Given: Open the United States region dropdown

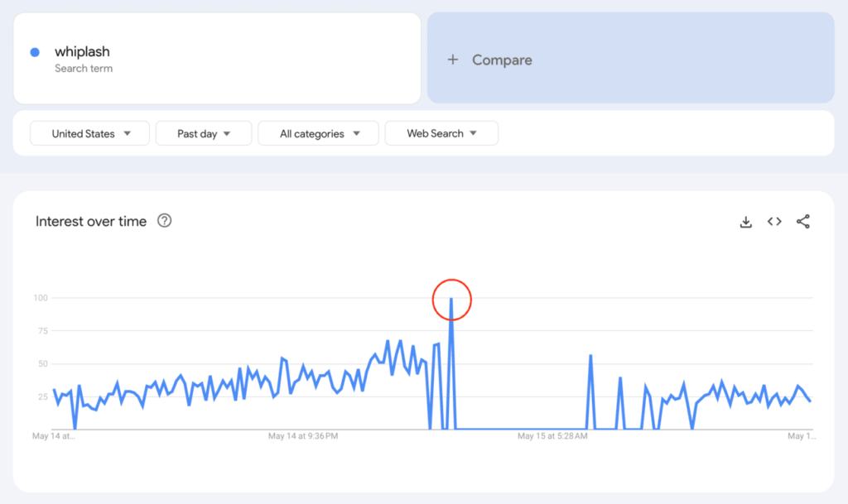Looking at the screenshot, I should click(x=89, y=133).
